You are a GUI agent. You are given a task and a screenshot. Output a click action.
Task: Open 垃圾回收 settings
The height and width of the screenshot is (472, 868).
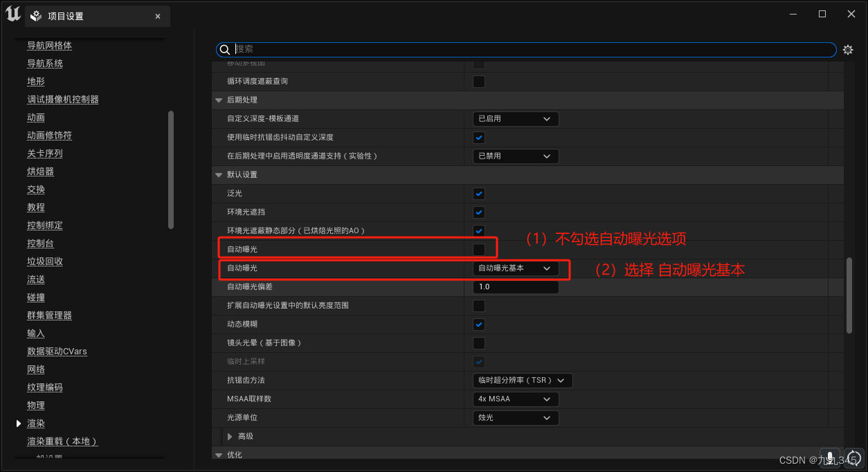[45, 262]
